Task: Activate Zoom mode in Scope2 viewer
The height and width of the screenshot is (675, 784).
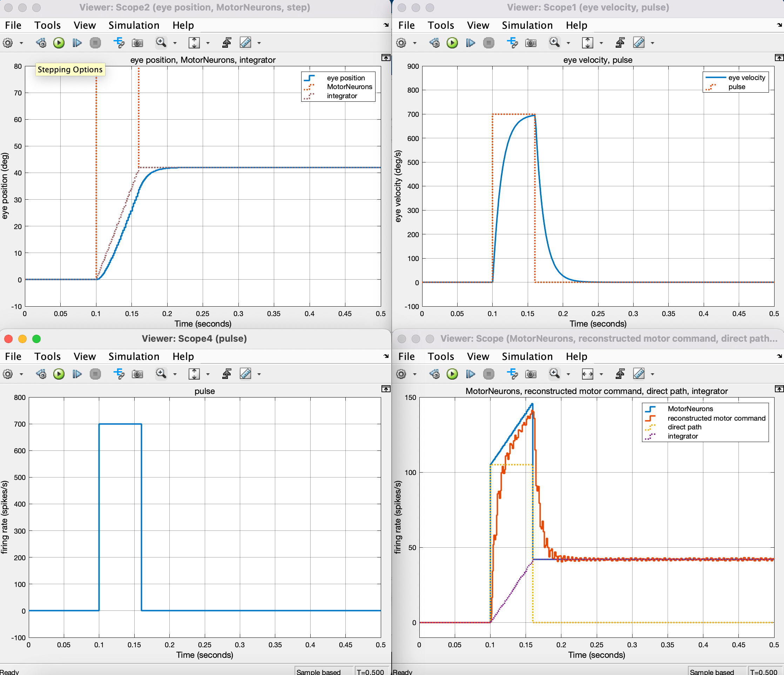Action: pyautogui.click(x=162, y=43)
